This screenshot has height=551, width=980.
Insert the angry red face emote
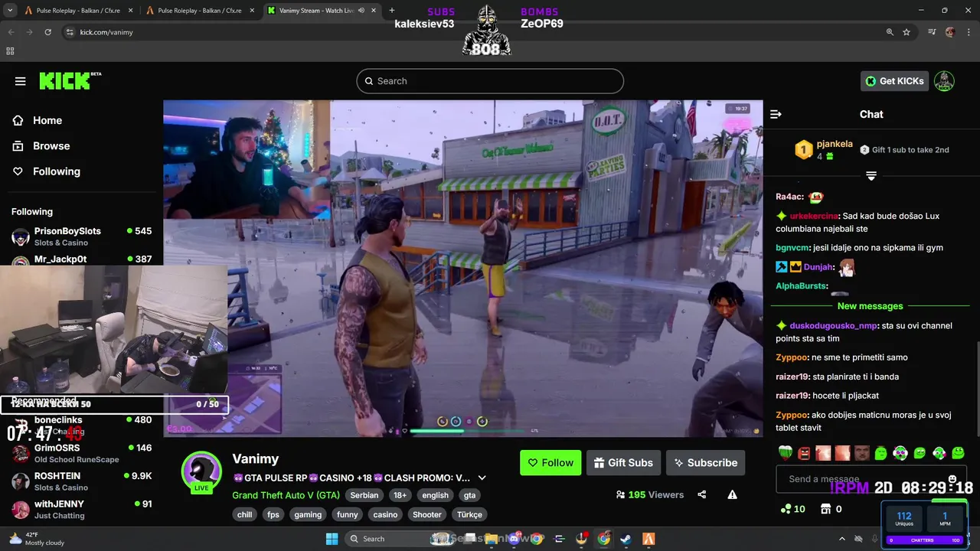(804, 453)
